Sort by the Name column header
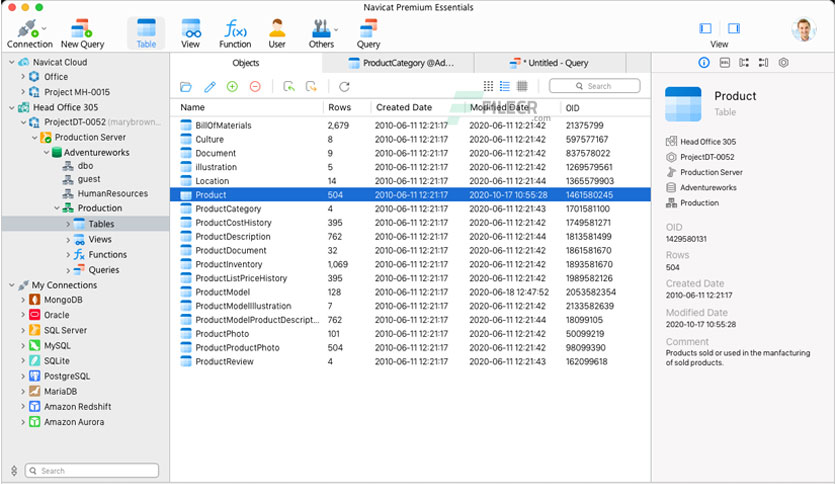This screenshot has height=484, width=836. (192, 107)
